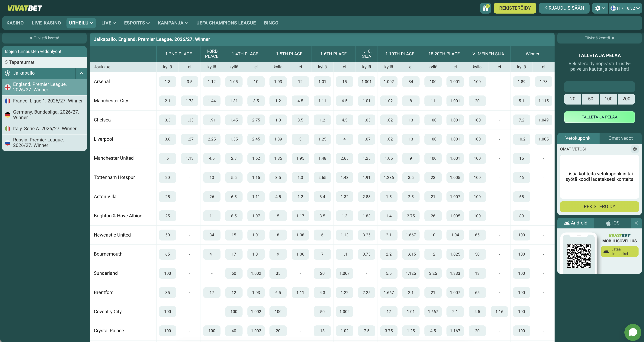The height and width of the screenshot is (342, 644).
Task: Open the gift bonus icon
Action: (485, 8)
